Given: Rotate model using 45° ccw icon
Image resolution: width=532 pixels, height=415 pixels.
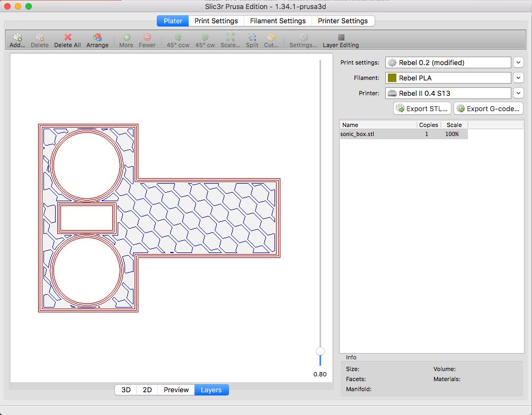Looking at the screenshot, I should pos(178,38).
